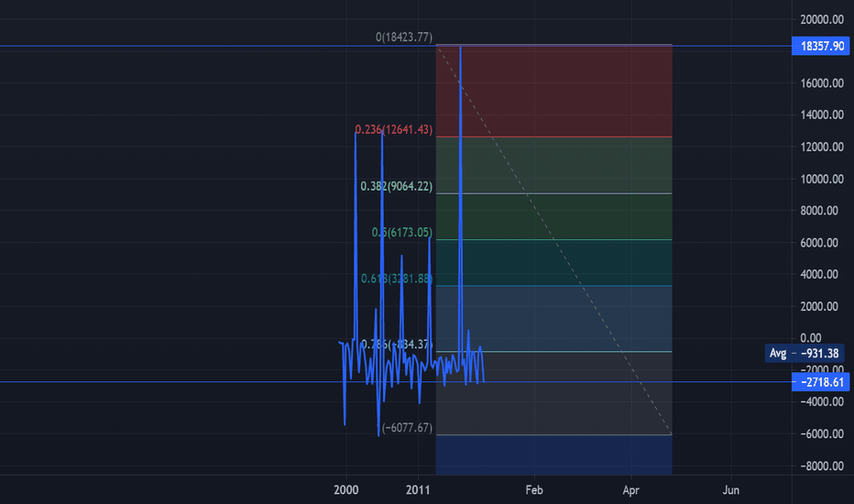854x504 pixels.
Task: Click the 10000.00 price scale value
Action: (822, 180)
